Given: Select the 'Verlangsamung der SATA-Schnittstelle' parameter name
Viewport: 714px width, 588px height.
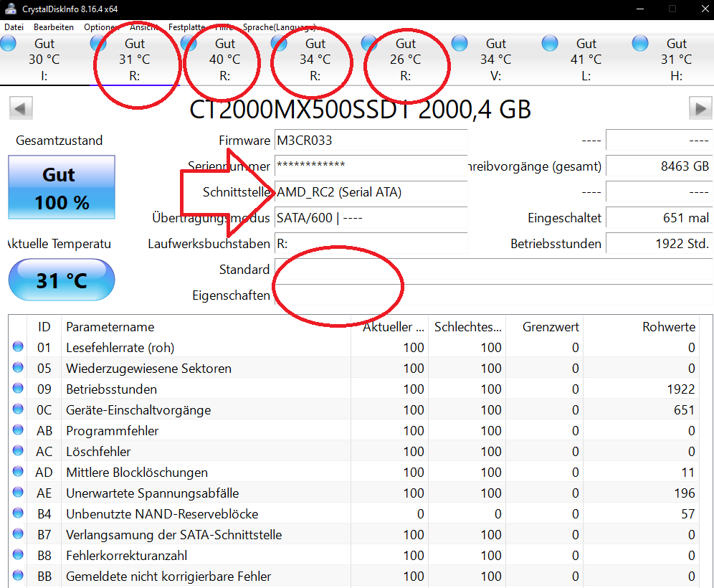Looking at the screenshot, I should pyautogui.click(x=174, y=535).
